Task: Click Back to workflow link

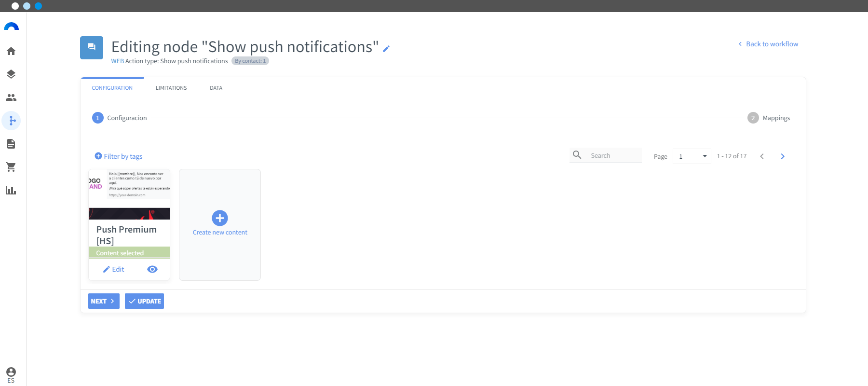Action: [x=768, y=44]
